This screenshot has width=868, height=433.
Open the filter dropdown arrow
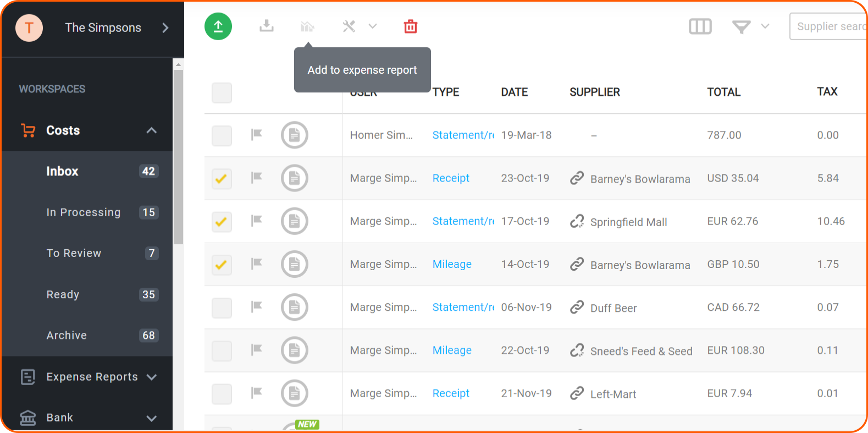tap(765, 26)
